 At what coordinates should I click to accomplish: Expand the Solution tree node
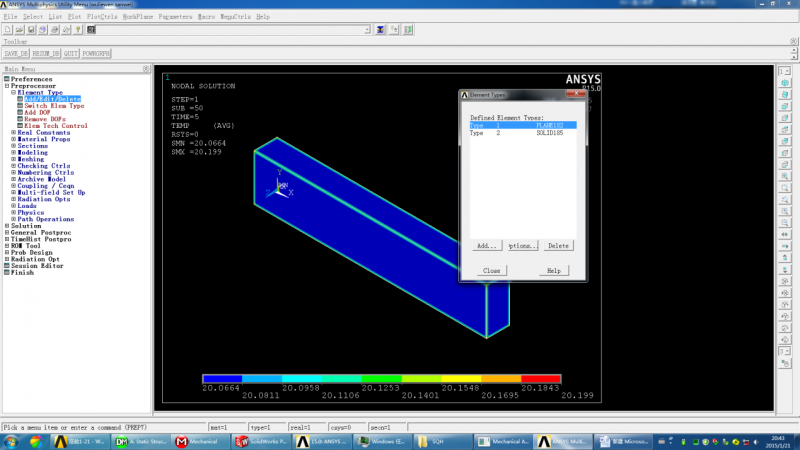coord(7,226)
